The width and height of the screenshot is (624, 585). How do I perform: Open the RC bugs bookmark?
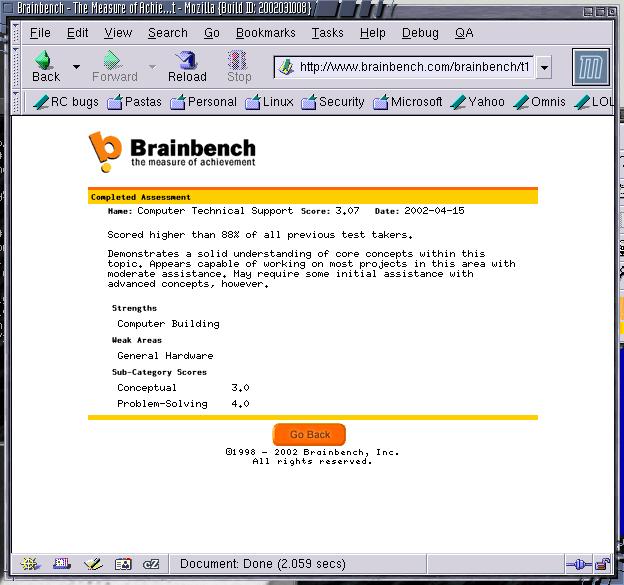[66, 102]
